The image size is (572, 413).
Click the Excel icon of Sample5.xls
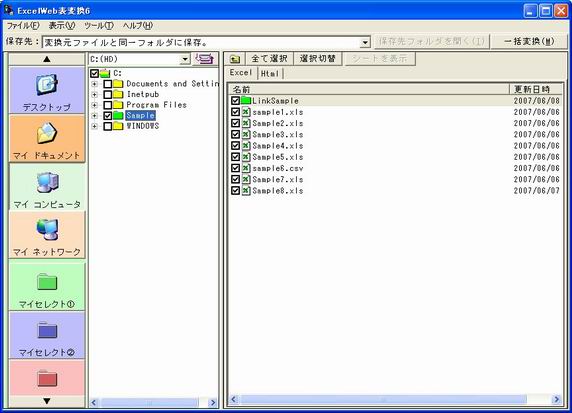click(246, 157)
